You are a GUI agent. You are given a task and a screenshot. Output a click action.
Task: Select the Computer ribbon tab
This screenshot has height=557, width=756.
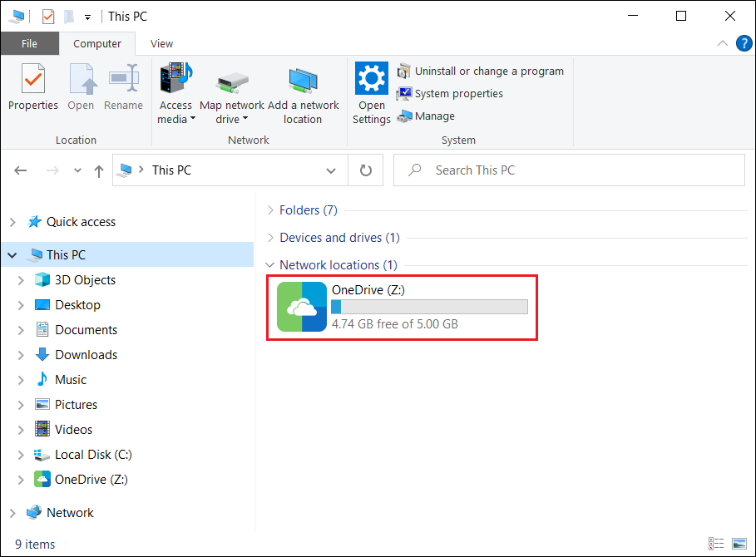pos(97,43)
